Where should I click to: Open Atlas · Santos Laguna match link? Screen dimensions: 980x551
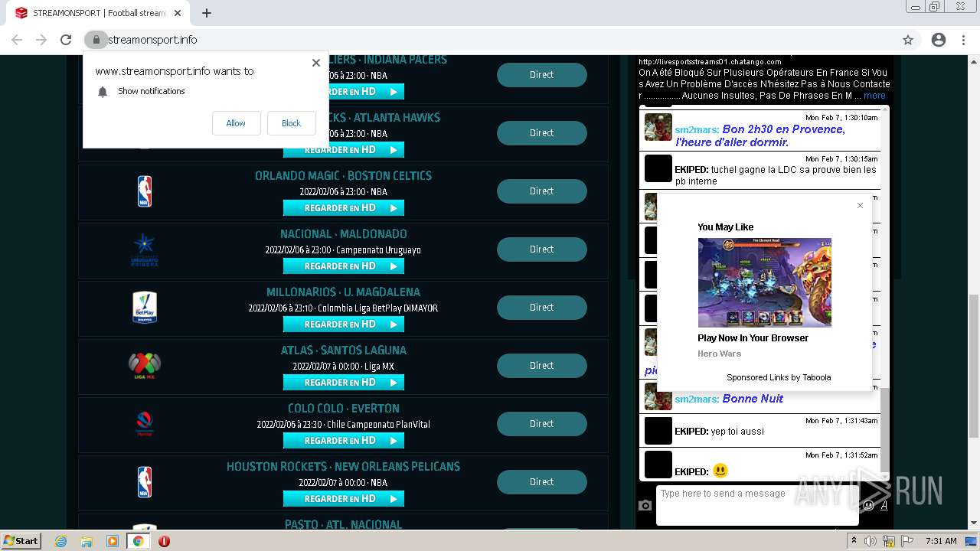343,350
